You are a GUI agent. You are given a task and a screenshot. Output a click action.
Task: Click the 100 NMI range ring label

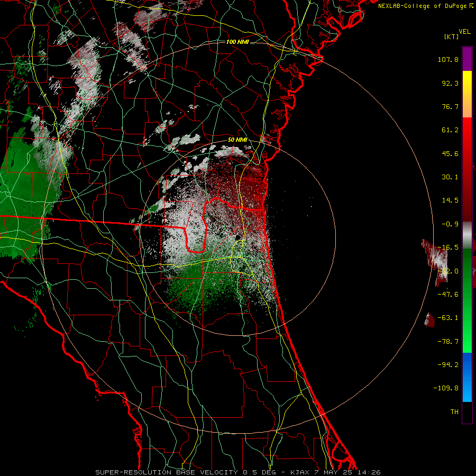[x=237, y=42]
